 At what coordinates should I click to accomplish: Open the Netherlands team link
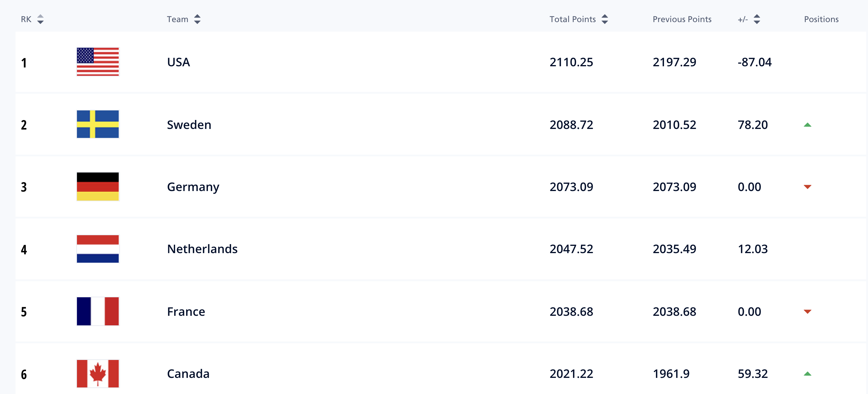tap(202, 249)
